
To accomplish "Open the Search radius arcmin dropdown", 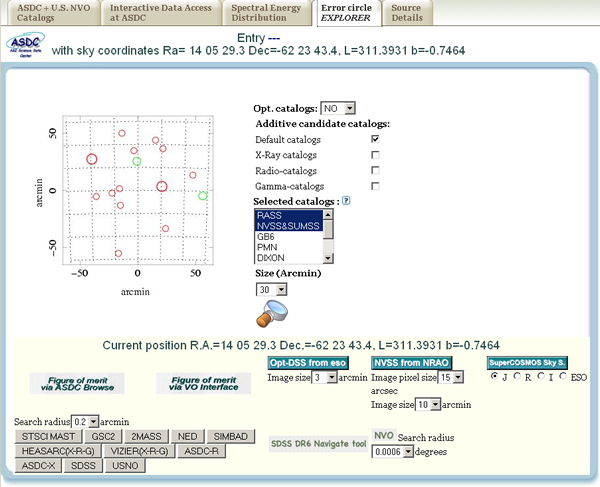I will click(x=85, y=422).
